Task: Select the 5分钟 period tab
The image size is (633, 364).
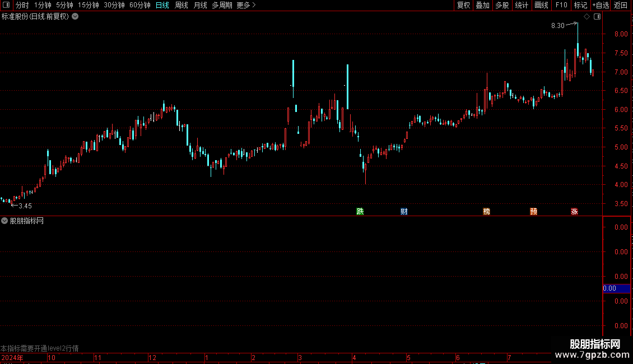Action: tap(64, 5)
